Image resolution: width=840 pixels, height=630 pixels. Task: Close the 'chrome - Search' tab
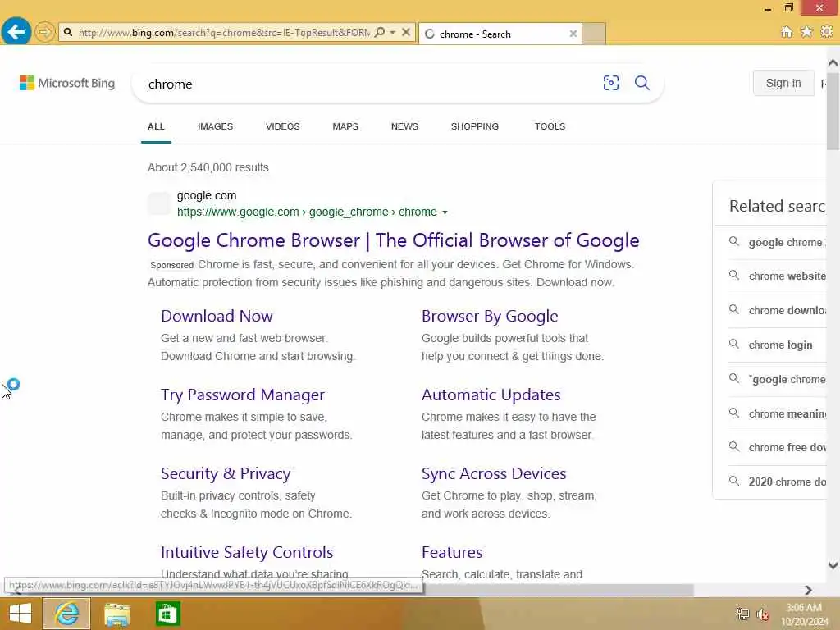click(573, 34)
